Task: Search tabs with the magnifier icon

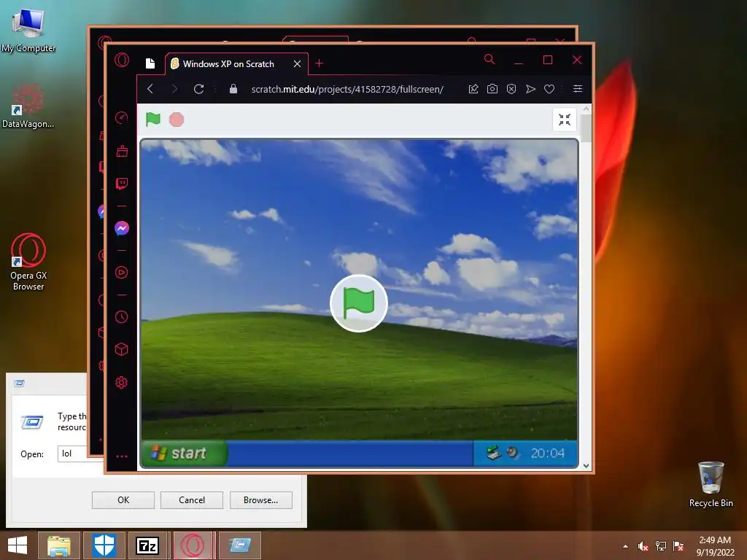Action: (489, 59)
